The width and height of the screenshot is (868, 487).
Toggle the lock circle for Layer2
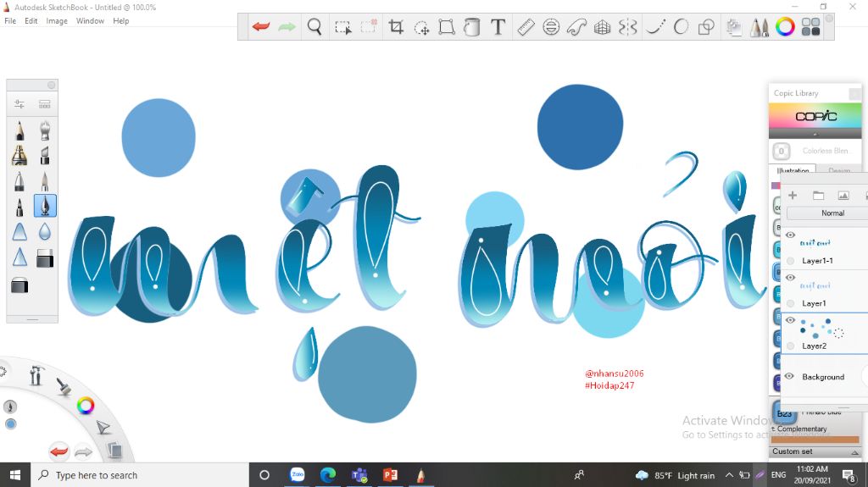click(x=791, y=346)
